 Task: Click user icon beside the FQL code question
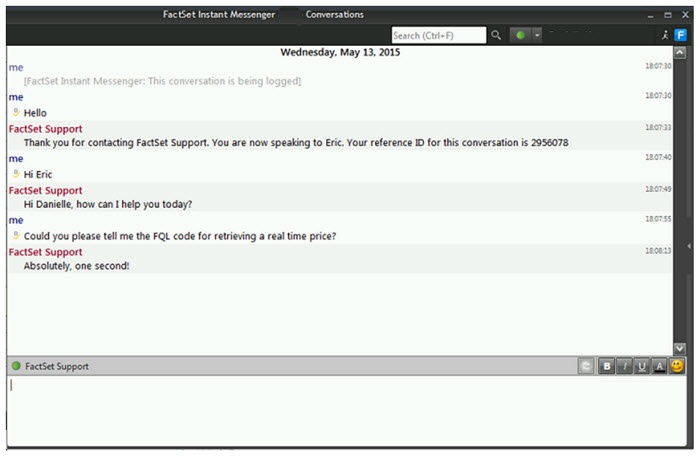(x=16, y=235)
